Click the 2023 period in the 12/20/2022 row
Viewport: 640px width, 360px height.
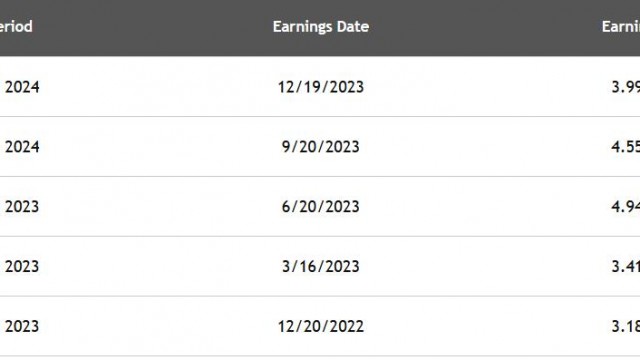pyautogui.click(x=22, y=327)
